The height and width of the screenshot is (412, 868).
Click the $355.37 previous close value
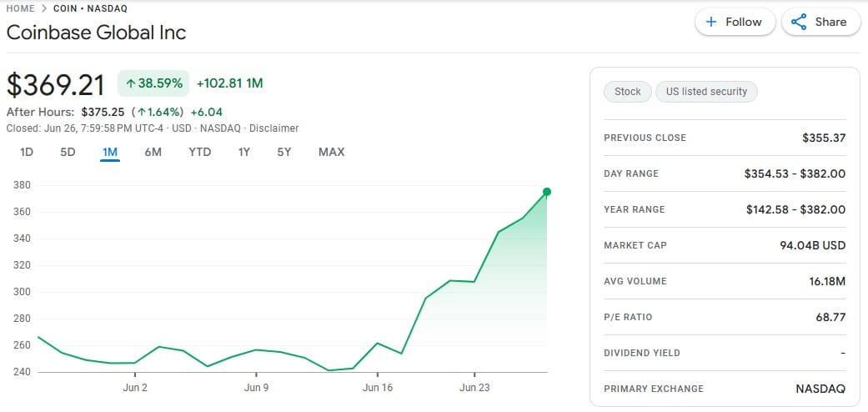coord(824,138)
